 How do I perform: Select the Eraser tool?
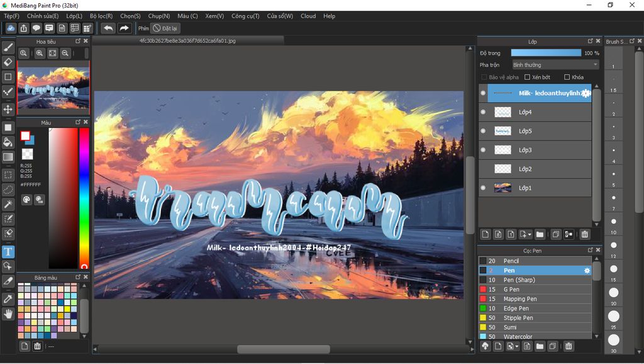(8, 62)
